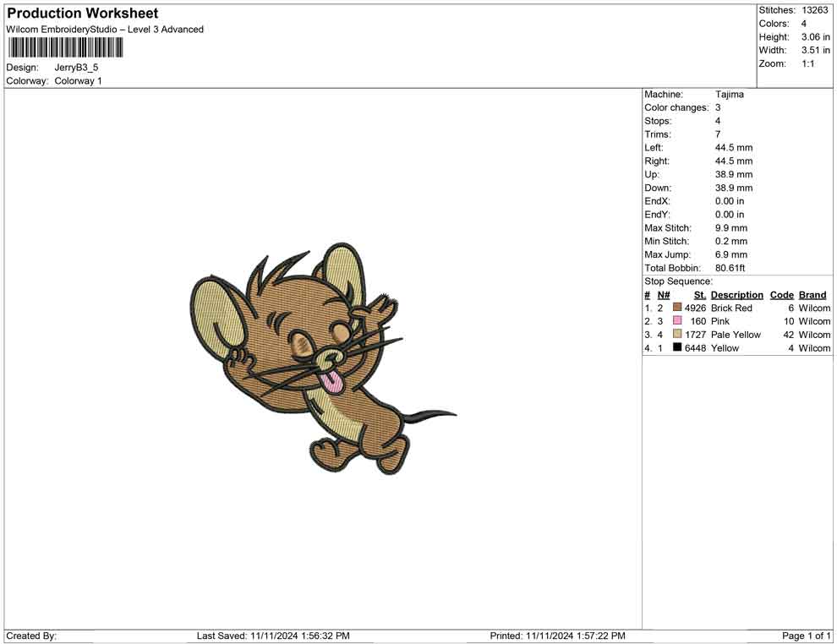This screenshot has height=644, width=837.
Task: Click the 'Last Saved: 11/11/2024 1:56:32 PM' text
Action: click(273, 636)
